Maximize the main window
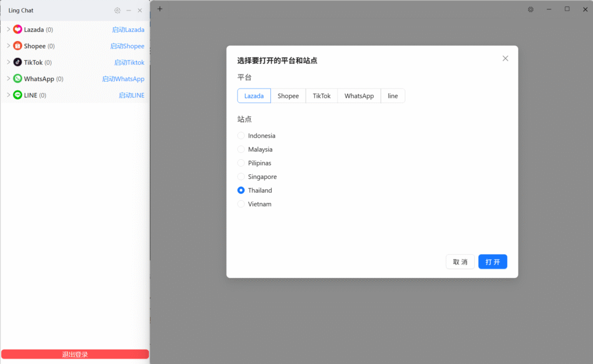This screenshot has width=593, height=364. (x=567, y=9)
